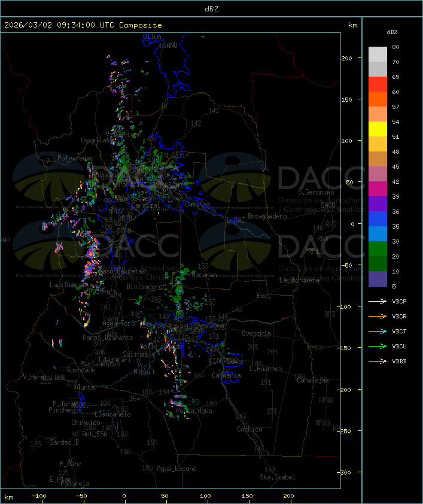Click the orange VBCR arrow icon
Viewport: 423px width, 504px height.
[x=378, y=316]
